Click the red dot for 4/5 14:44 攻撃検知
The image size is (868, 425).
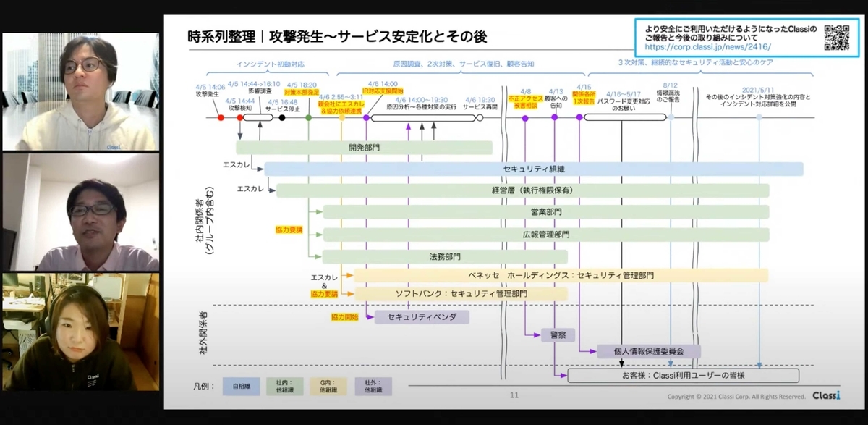(240, 117)
